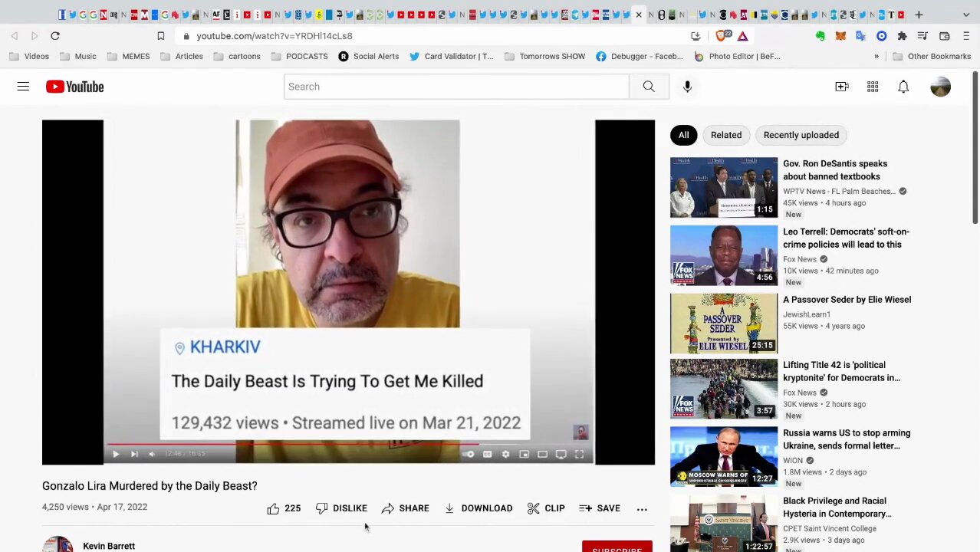Share the video via SHARE
This screenshot has height=552, width=980.
(x=405, y=508)
